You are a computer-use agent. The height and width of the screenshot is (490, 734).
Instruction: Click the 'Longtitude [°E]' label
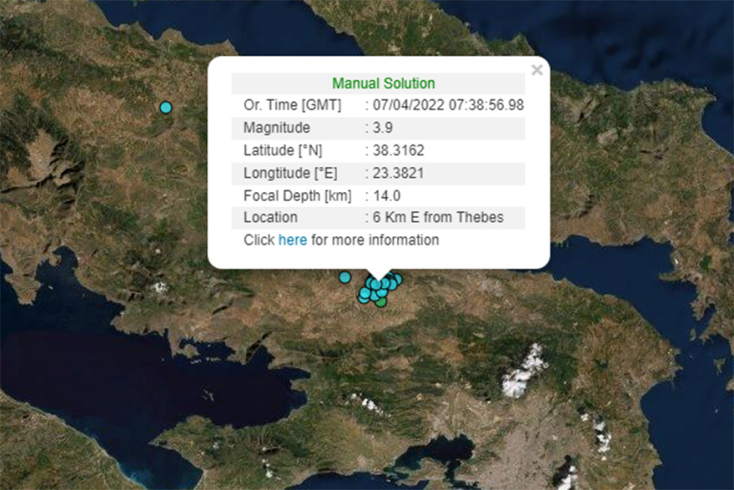coord(290,173)
